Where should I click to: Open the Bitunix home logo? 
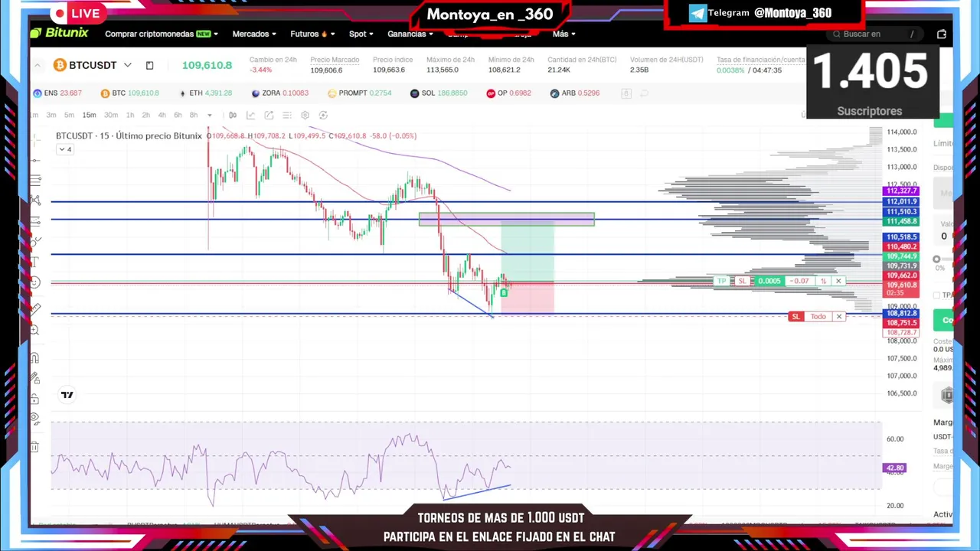(x=59, y=33)
